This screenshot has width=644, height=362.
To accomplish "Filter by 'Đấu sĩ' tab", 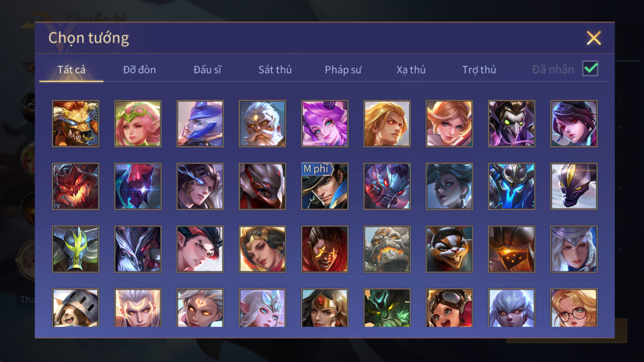I will coord(207,70).
